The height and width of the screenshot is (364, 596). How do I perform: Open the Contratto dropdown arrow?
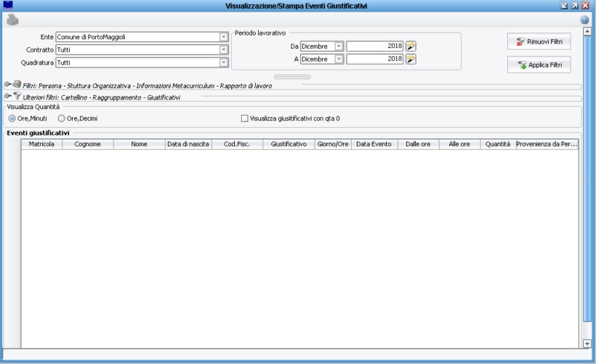pyautogui.click(x=224, y=50)
